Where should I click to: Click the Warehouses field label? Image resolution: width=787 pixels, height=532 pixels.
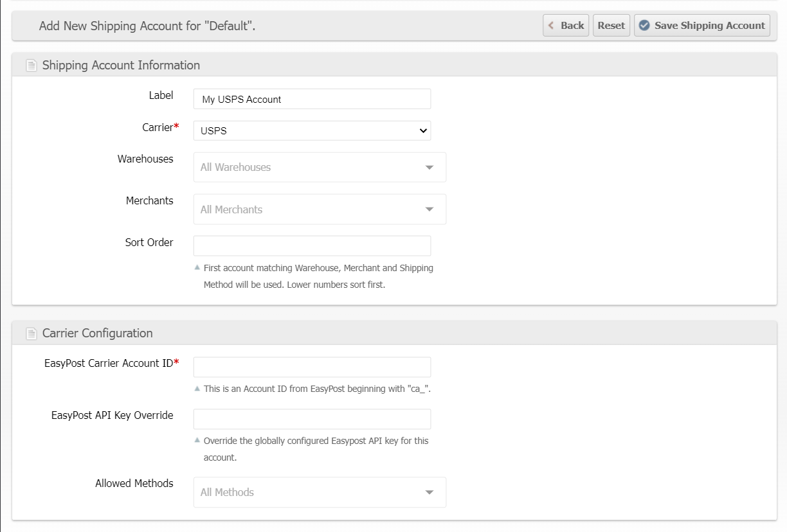tap(145, 159)
